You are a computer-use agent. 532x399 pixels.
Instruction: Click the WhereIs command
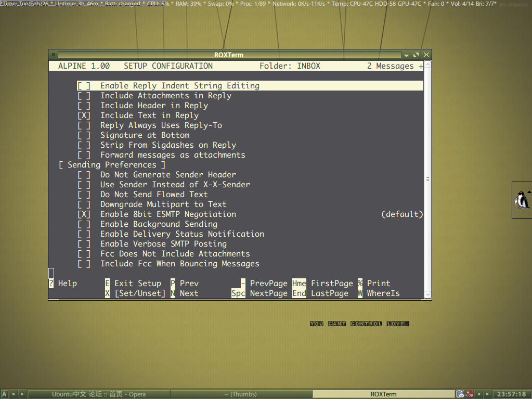point(379,293)
